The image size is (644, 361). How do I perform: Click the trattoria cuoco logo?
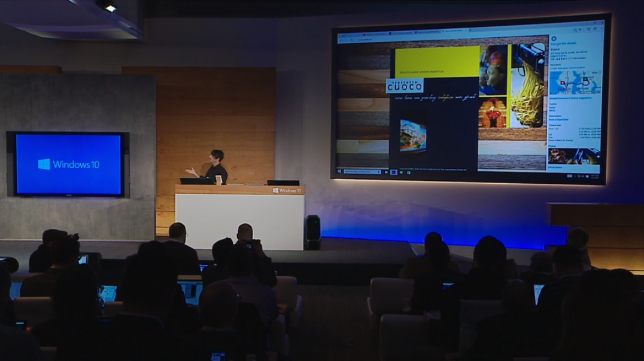(405, 86)
